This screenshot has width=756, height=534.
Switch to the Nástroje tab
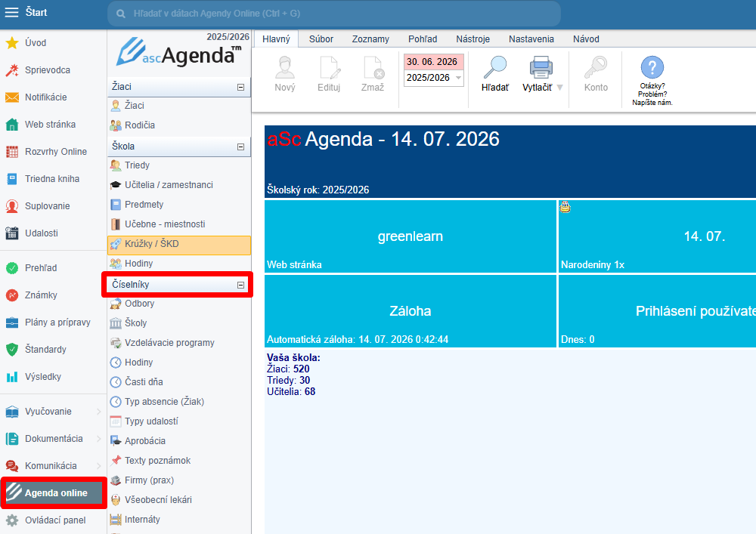(473, 39)
